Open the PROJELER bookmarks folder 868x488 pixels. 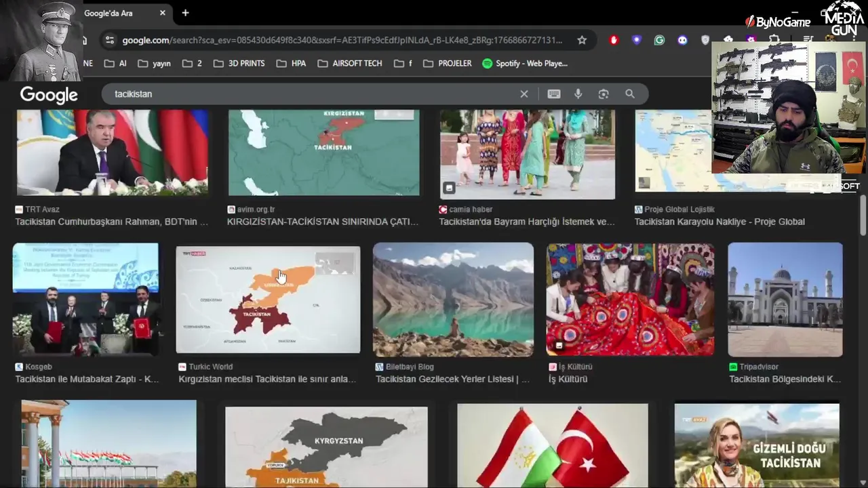point(447,63)
